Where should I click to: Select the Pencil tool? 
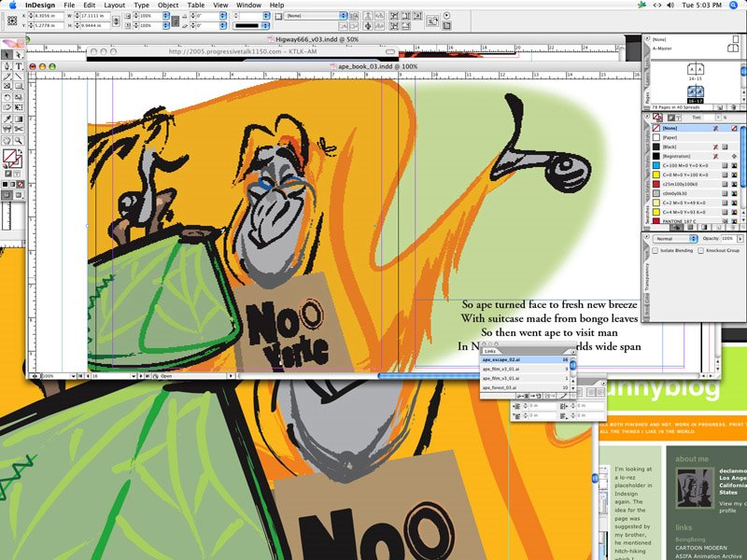[7, 77]
